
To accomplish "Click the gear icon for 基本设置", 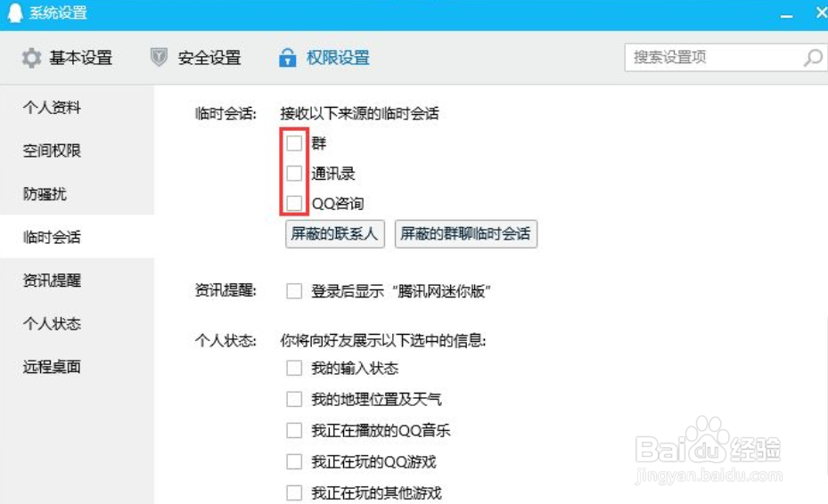I will [32, 58].
